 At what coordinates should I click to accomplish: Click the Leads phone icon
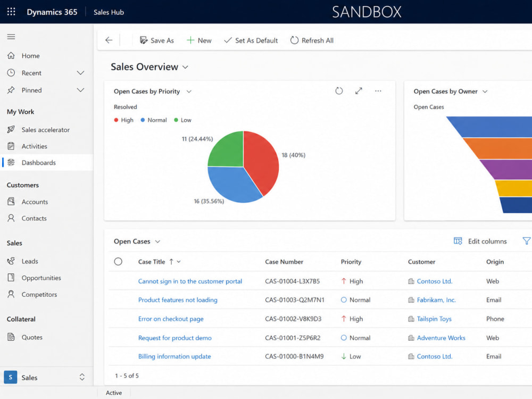point(11,261)
